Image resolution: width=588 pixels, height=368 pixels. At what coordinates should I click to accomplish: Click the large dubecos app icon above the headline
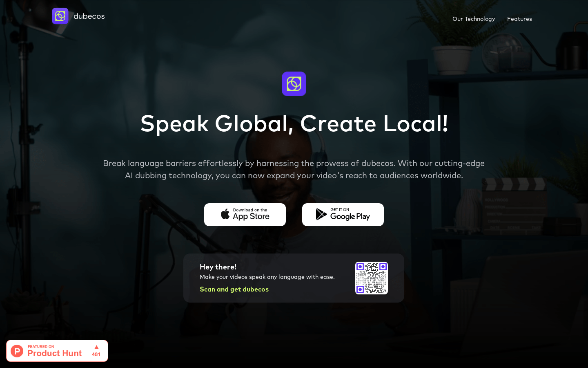point(294,84)
